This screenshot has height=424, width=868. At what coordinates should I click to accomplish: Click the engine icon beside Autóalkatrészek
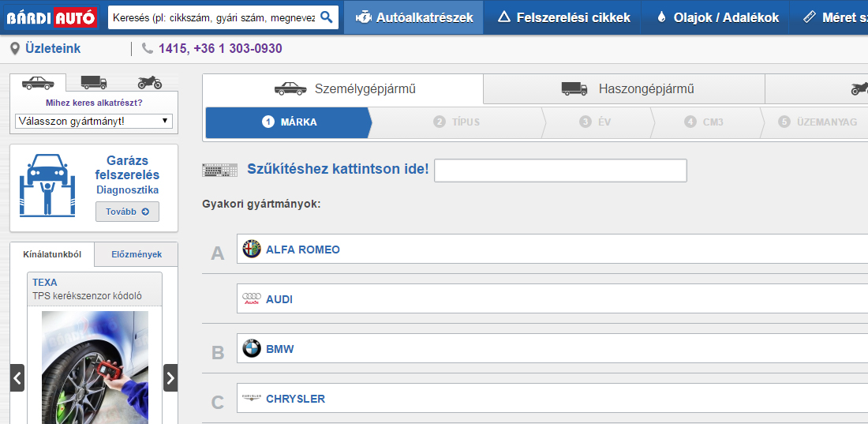point(363,17)
